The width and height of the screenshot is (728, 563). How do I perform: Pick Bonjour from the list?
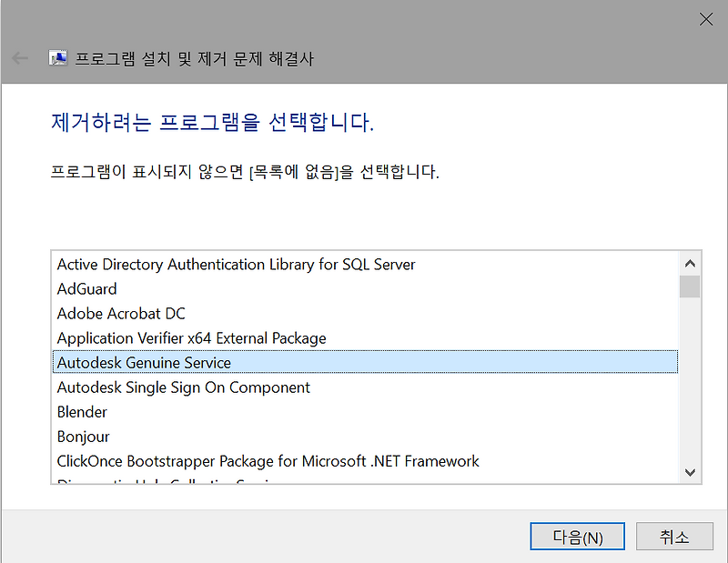pos(365,437)
